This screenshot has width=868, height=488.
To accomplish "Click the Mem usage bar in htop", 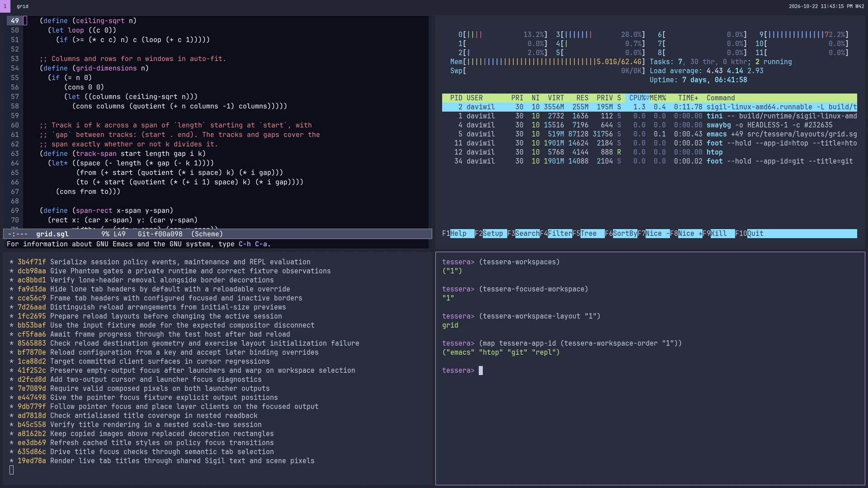I will [x=547, y=62].
